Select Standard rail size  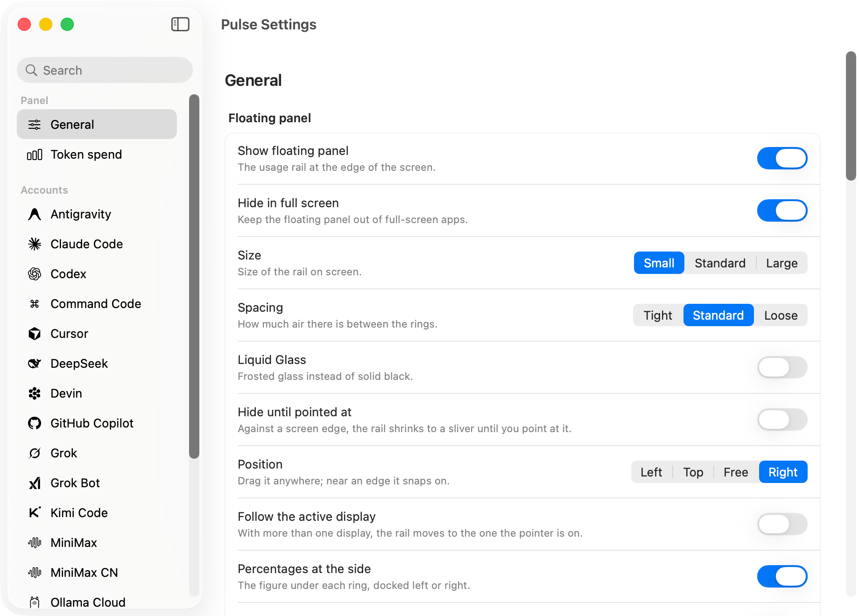(x=720, y=263)
